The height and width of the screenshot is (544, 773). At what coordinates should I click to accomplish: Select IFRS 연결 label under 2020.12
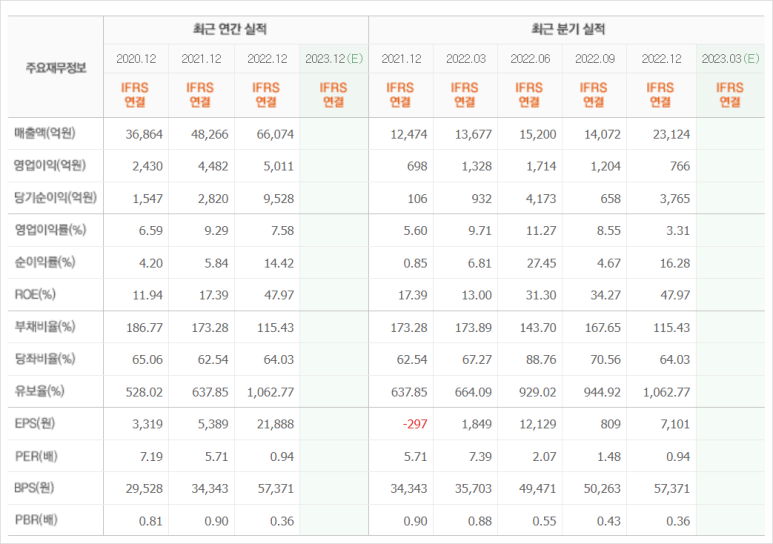tap(135, 95)
